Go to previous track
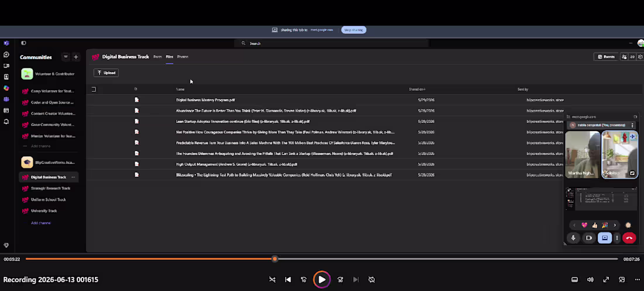This screenshot has height=291, width=644. tap(288, 279)
